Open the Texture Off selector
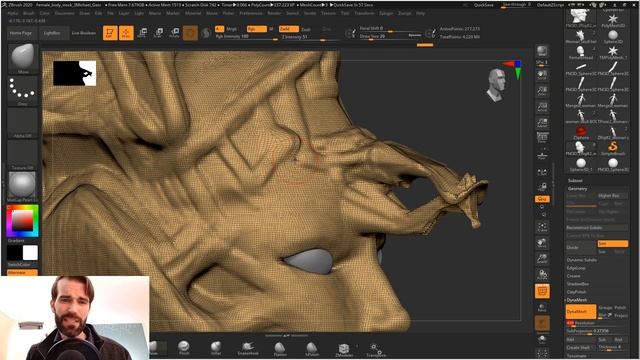 [22, 155]
